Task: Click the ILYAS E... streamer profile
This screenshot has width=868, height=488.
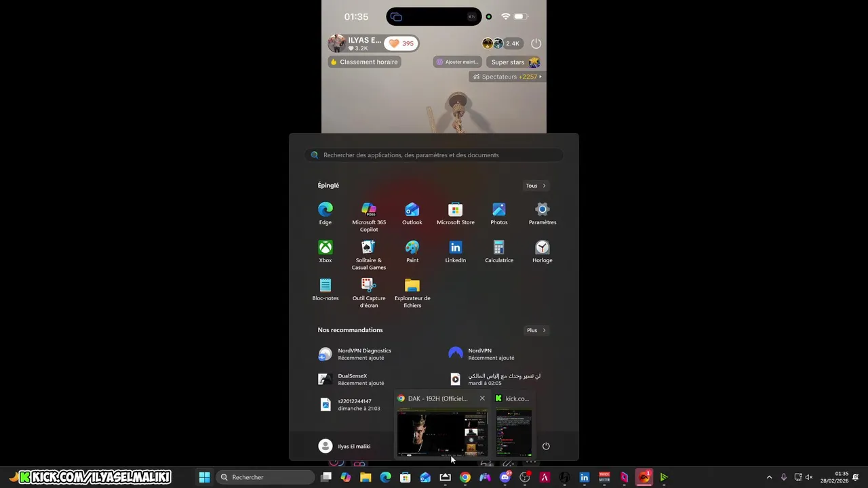Action: pos(355,43)
